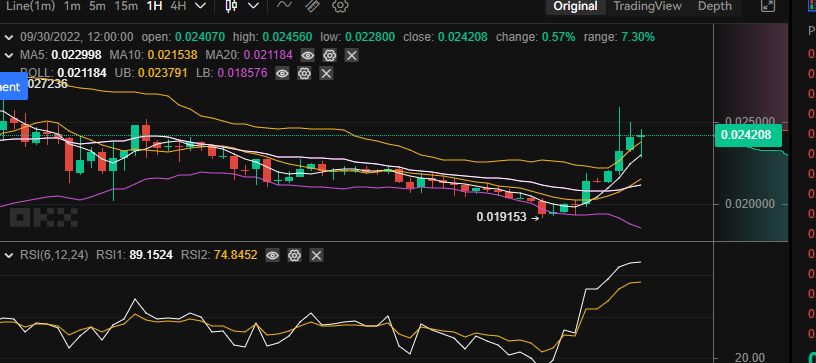Open MA indicator settings gear

coord(329,55)
